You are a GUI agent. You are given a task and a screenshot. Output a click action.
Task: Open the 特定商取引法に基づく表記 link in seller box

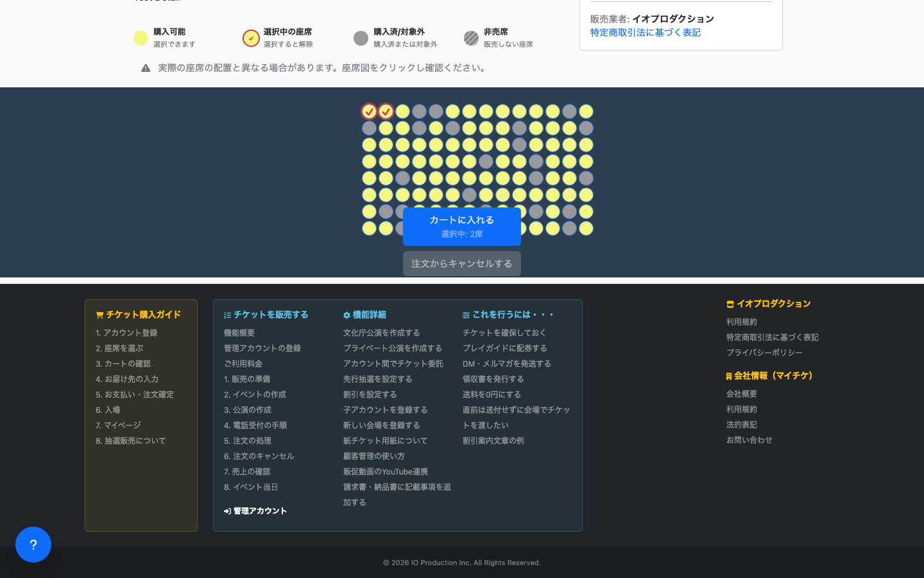point(645,32)
